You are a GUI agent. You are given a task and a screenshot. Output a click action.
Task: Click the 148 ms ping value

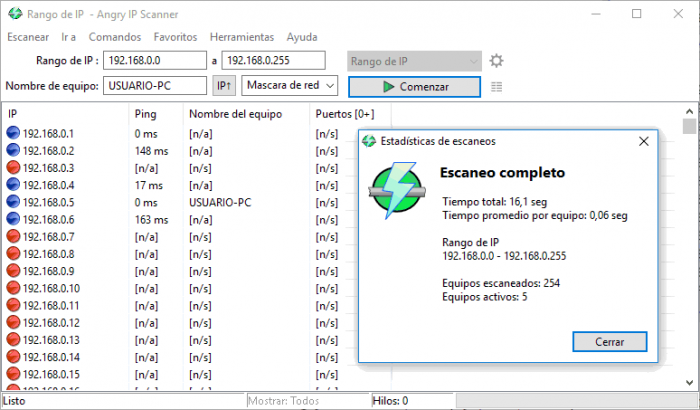click(x=151, y=151)
